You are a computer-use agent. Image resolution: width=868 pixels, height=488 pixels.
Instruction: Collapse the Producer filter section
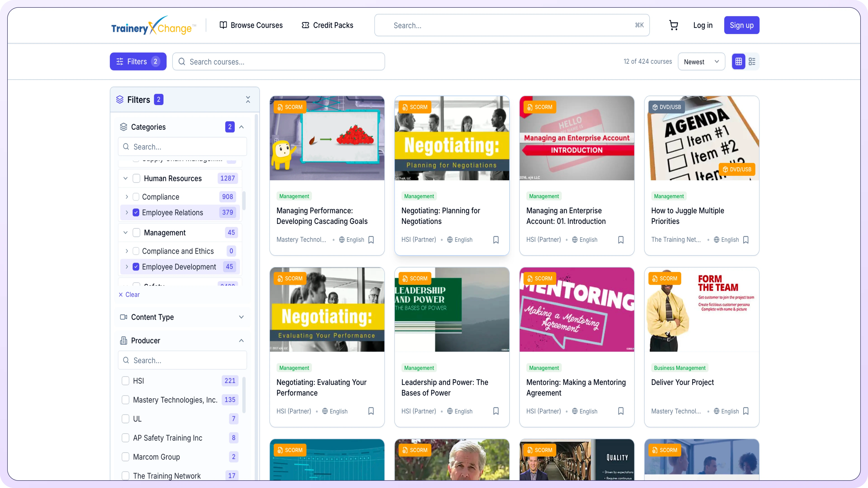(241, 340)
